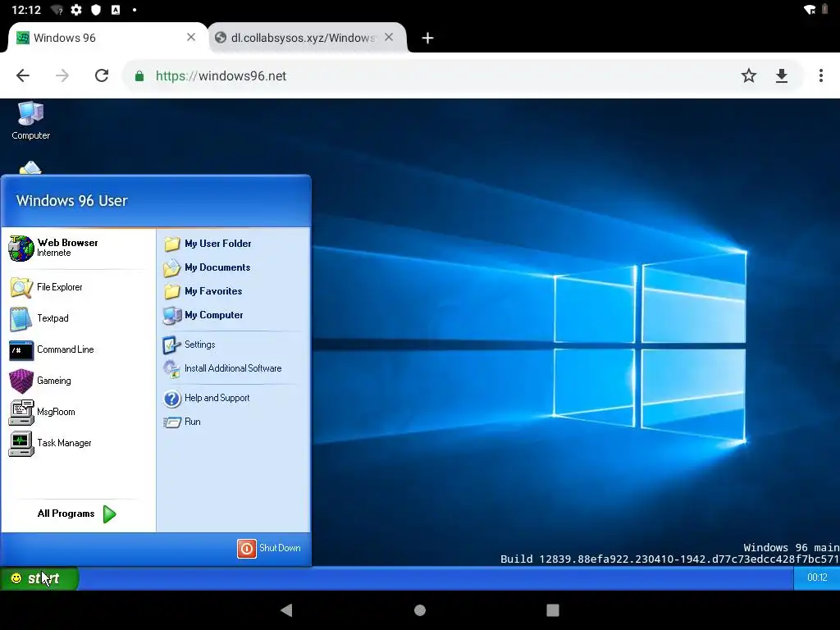
Task: Switch to the dl.collabsysos.xyz browser tab
Action: [x=307, y=38]
